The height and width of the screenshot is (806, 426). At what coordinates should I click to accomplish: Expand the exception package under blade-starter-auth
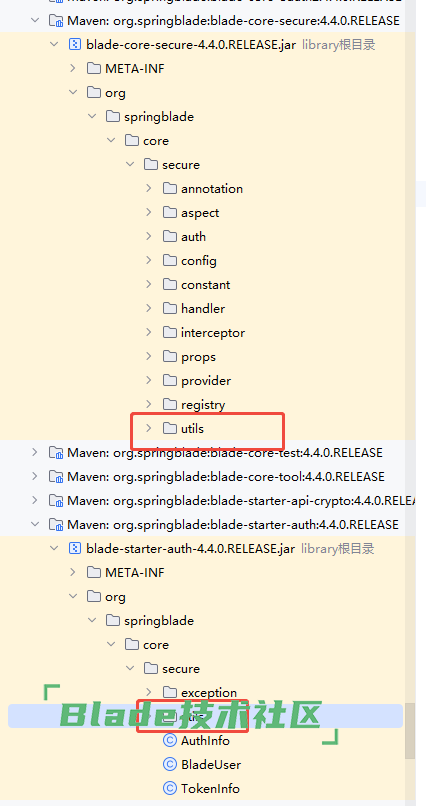point(149,692)
